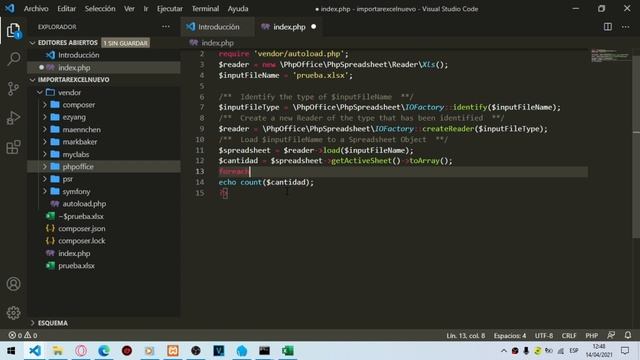This screenshot has width=640, height=360.
Task: Open composer.lock file
Action: click(104, 241)
